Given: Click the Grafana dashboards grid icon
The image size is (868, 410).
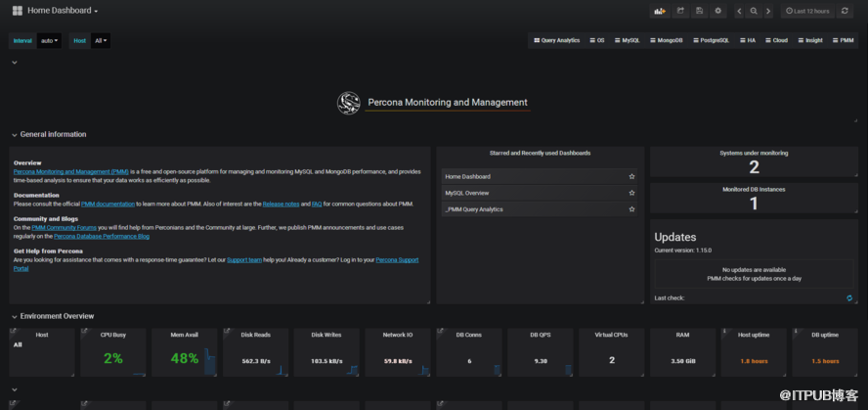Looking at the screenshot, I should (x=18, y=11).
